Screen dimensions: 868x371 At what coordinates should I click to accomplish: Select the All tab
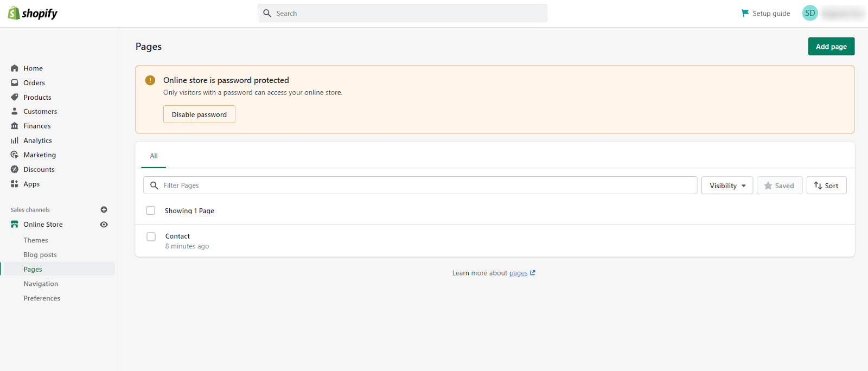154,156
